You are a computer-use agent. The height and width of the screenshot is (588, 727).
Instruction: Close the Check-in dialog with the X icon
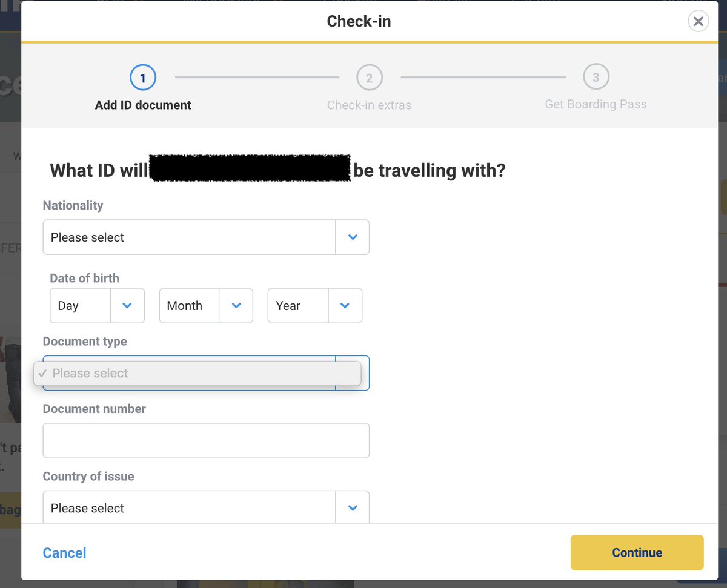tap(699, 22)
